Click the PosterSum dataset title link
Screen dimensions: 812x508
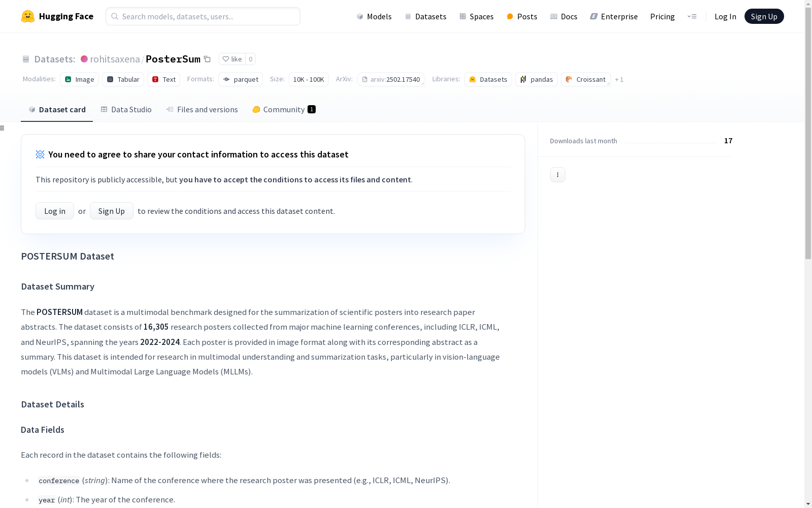173,59
